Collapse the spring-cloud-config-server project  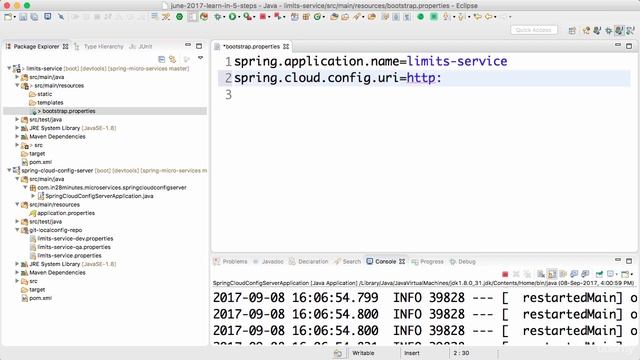(x=9, y=170)
